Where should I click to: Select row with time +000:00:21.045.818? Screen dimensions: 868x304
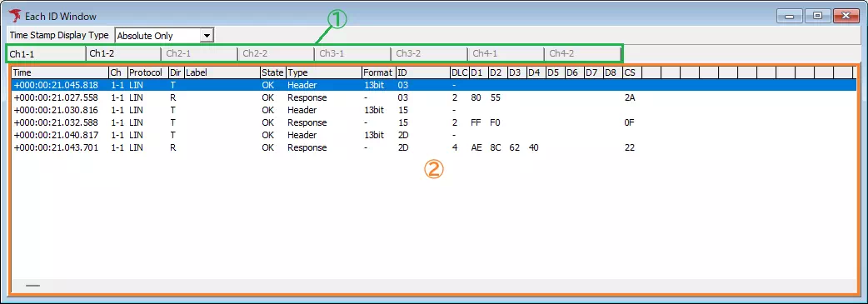(x=433, y=85)
